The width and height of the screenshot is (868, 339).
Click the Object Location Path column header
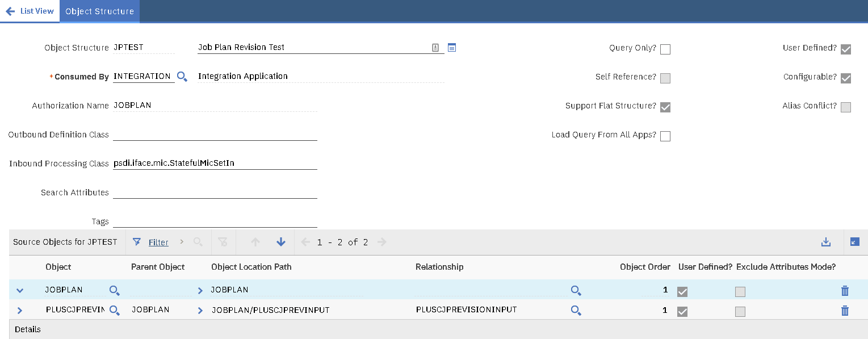(x=251, y=267)
